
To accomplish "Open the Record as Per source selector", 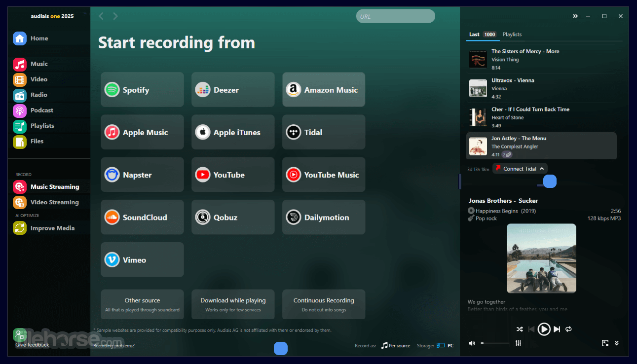I will (396, 346).
